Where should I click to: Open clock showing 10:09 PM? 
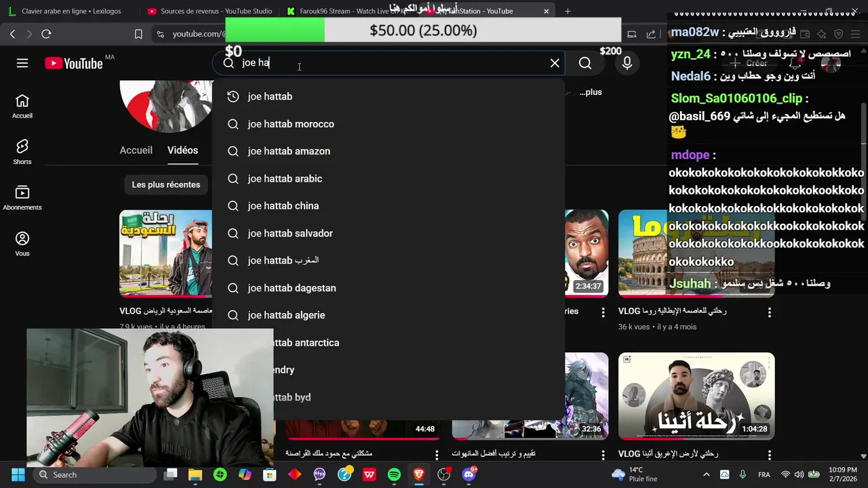[842, 474]
